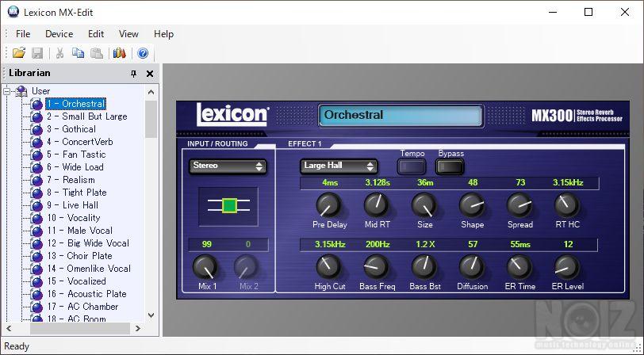644x355 pixels.
Task: Pin the Librarian panel with pushpin icon
Action: click(133, 74)
